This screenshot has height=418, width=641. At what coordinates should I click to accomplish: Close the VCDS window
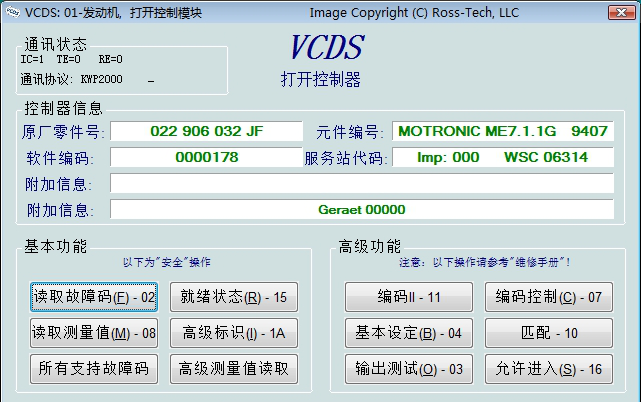tap(621, 13)
